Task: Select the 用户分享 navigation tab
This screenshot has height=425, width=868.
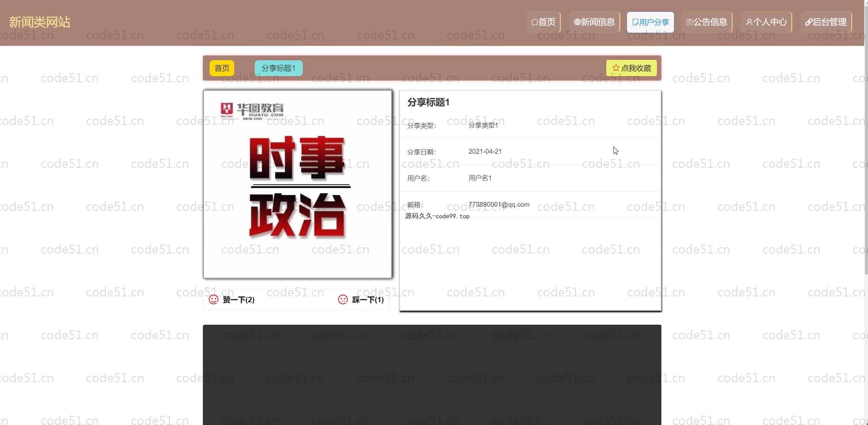Action: coord(650,22)
